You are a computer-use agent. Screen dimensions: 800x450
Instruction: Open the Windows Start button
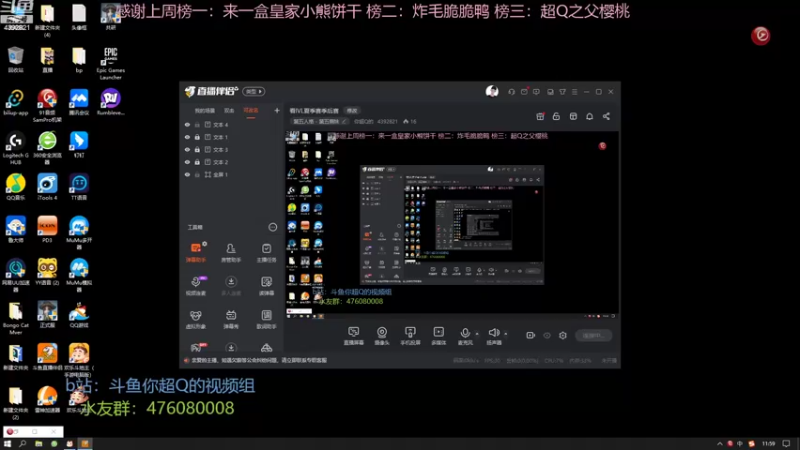click(x=7, y=444)
